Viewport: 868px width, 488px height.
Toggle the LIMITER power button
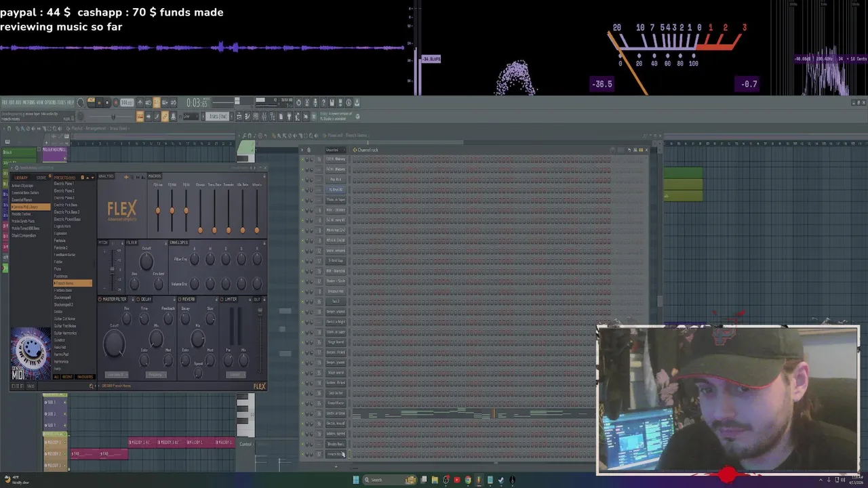(222, 299)
